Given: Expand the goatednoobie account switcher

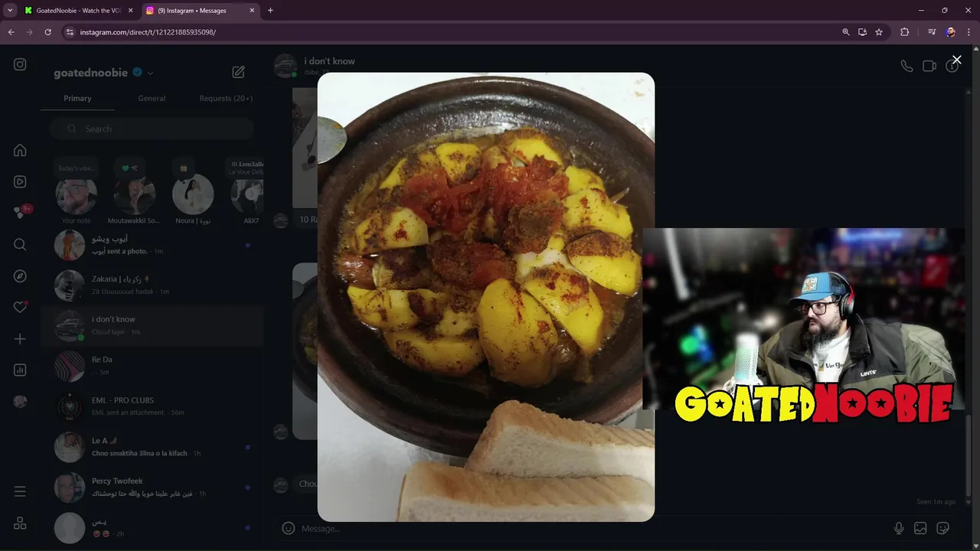Looking at the screenshot, I should (x=150, y=73).
